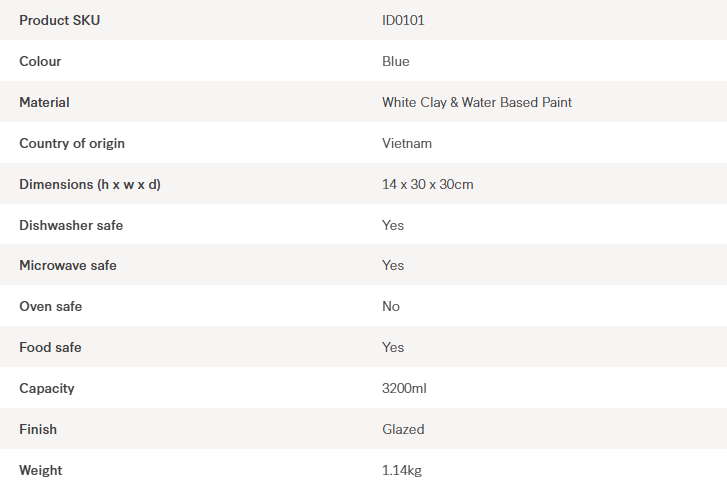Viewport: 727px width, 487px height.
Task: Click the Food safe label
Action: 50,347
